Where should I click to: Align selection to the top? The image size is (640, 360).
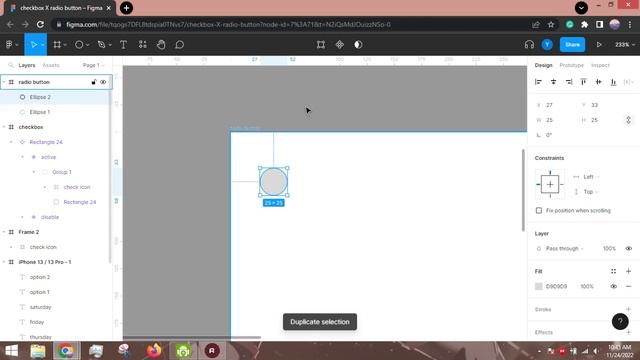[x=584, y=82]
